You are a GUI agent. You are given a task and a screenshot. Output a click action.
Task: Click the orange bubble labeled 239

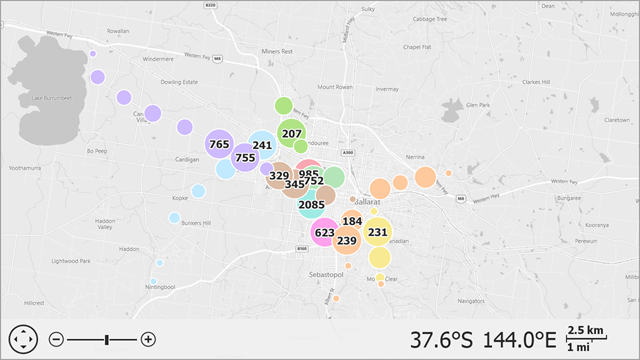click(347, 241)
